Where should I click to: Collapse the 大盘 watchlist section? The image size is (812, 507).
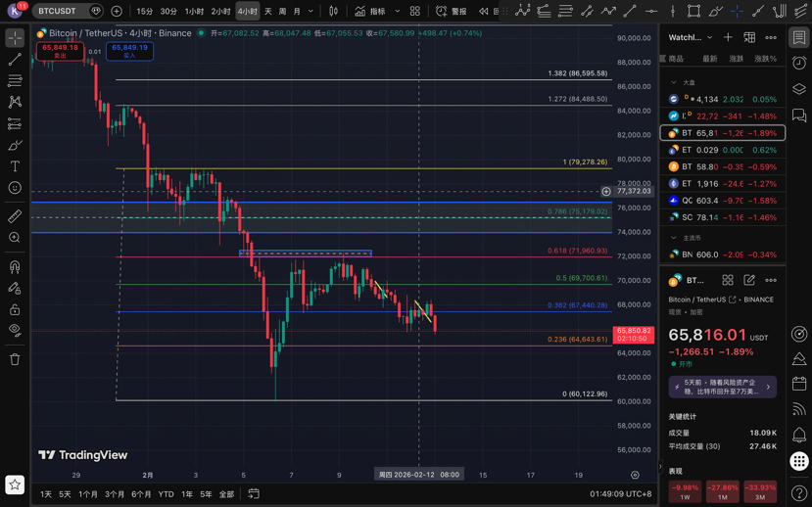[674, 82]
